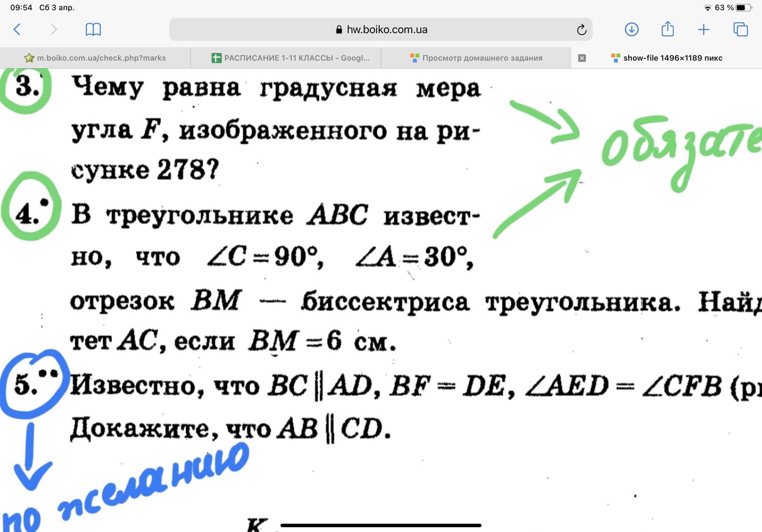Select the show-file 1496×1189 tab
This screenshot has width=762, height=532.
(672, 58)
